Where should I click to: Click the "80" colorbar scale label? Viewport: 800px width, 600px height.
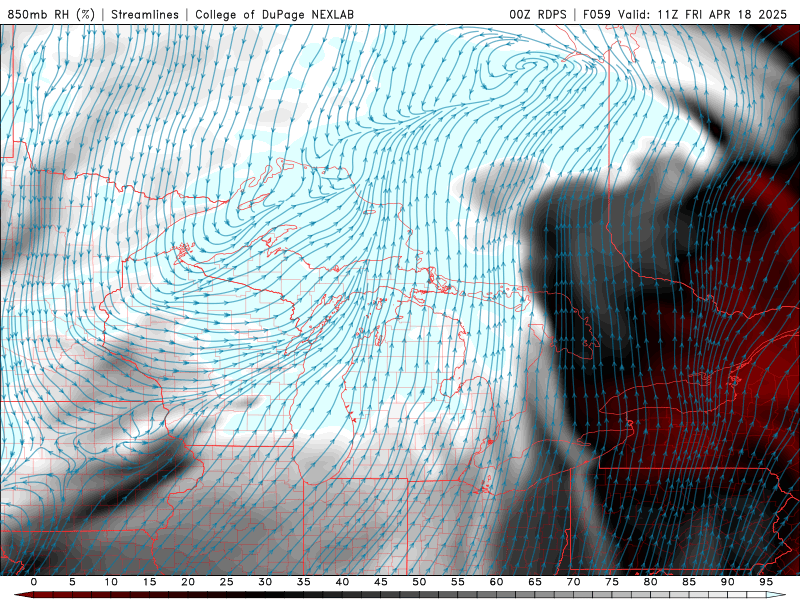(x=651, y=582)
